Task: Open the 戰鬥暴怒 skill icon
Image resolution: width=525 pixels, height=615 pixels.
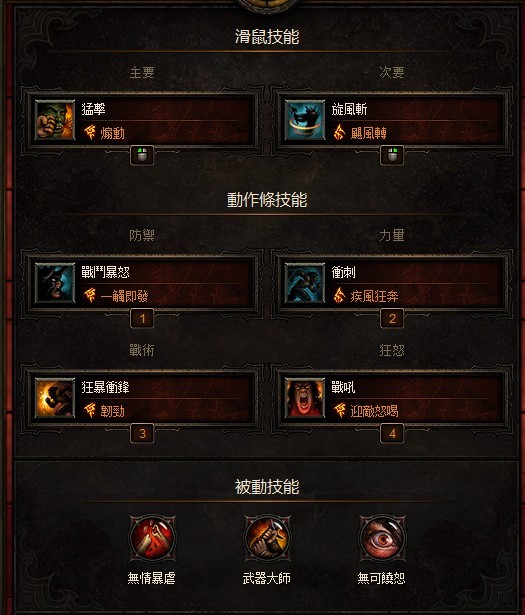Action: 54,283
